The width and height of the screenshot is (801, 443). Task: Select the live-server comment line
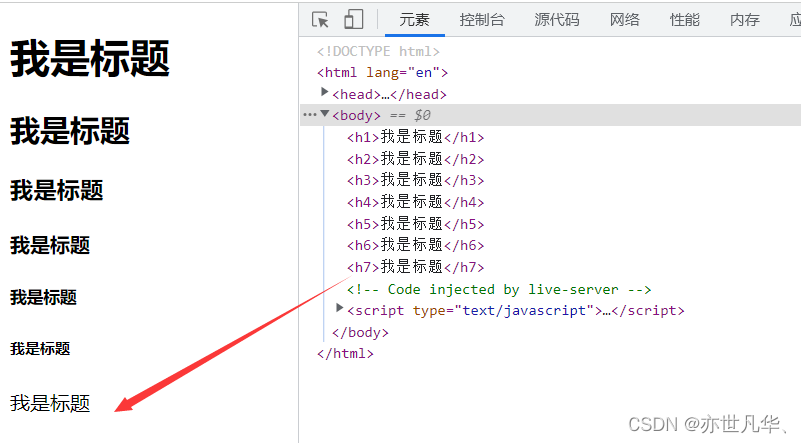tap(499, 289)
